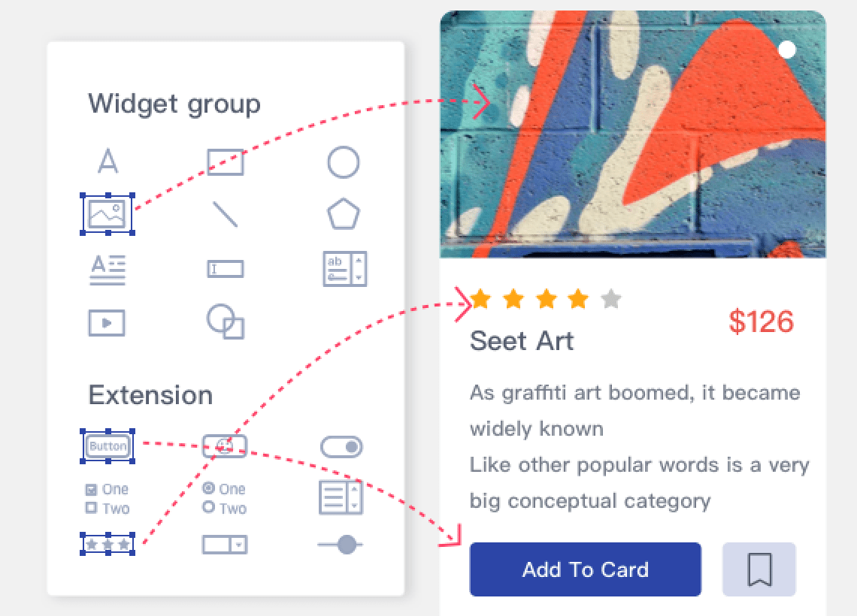Select the text area with stepper widget
The width and height of the screenshot is (857, 616).
point(344,269)
